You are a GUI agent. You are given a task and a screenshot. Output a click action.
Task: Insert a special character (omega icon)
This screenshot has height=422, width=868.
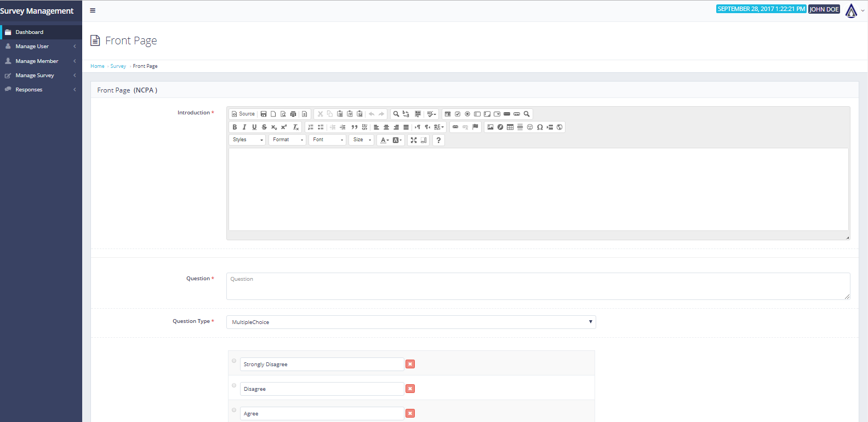[540, 127]
